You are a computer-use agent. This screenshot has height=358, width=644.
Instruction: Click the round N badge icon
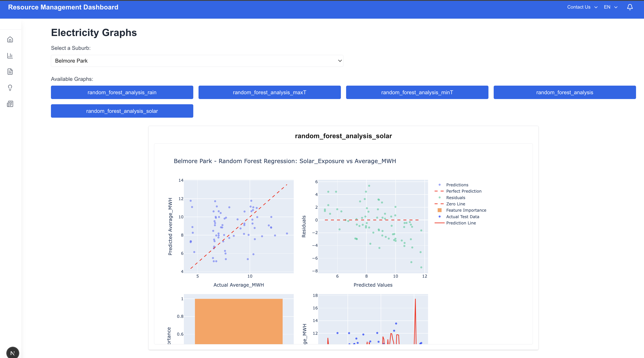(13, 353)
